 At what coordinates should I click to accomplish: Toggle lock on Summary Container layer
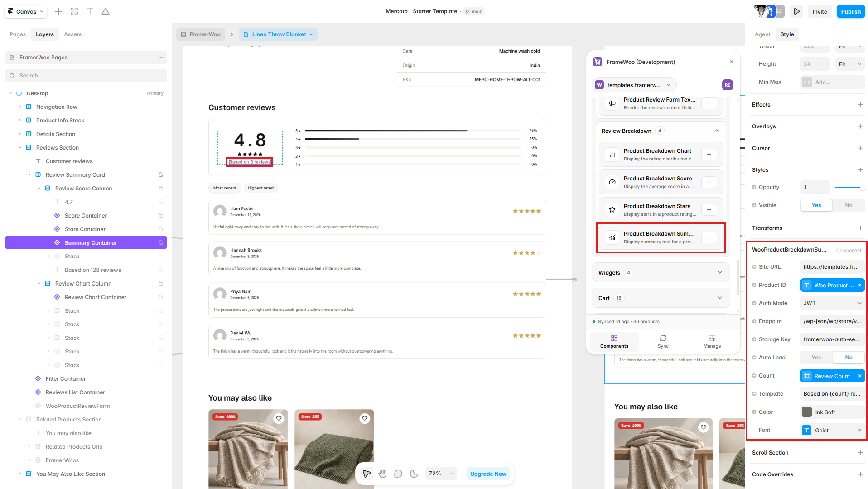(x=161, y=242)
